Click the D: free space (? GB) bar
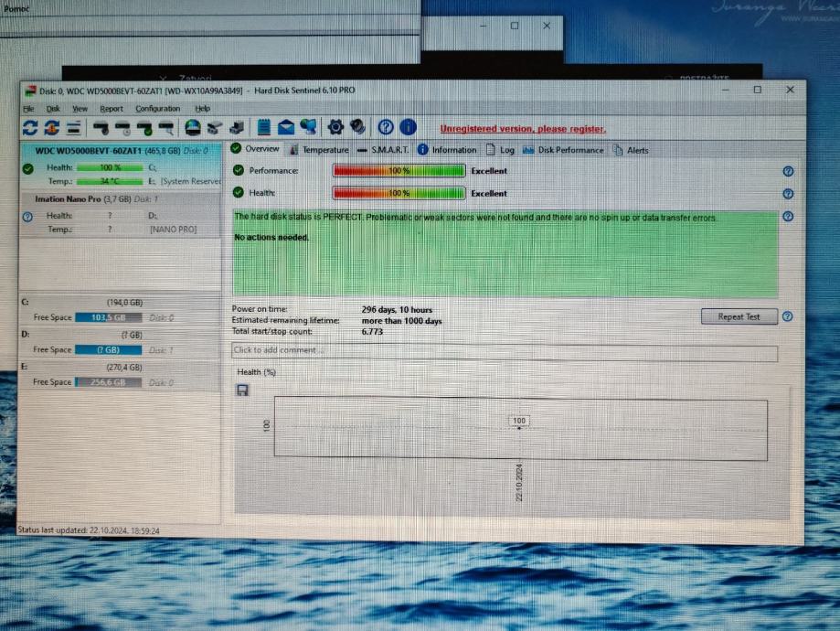This screenshot has width=840, height=631. click(108, 350)
